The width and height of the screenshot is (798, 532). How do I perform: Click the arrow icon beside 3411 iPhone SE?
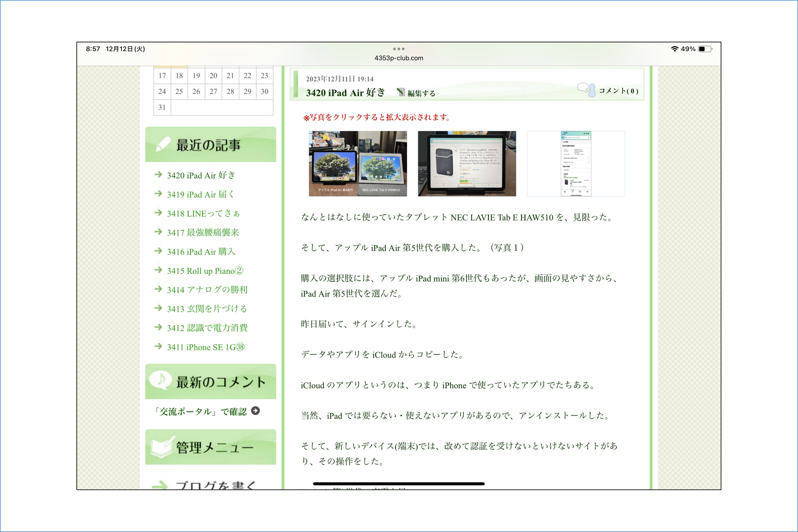point(158,346)
